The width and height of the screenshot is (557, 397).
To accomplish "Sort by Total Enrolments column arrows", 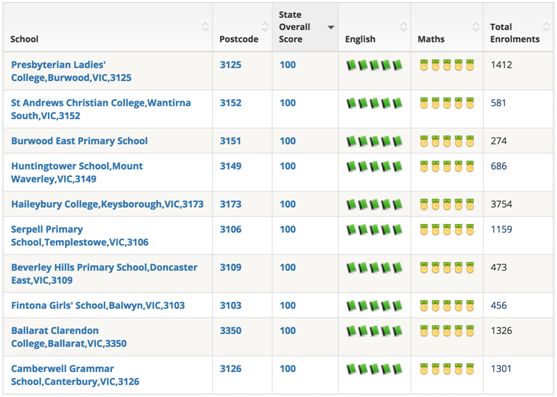I will tap(547, 27).
